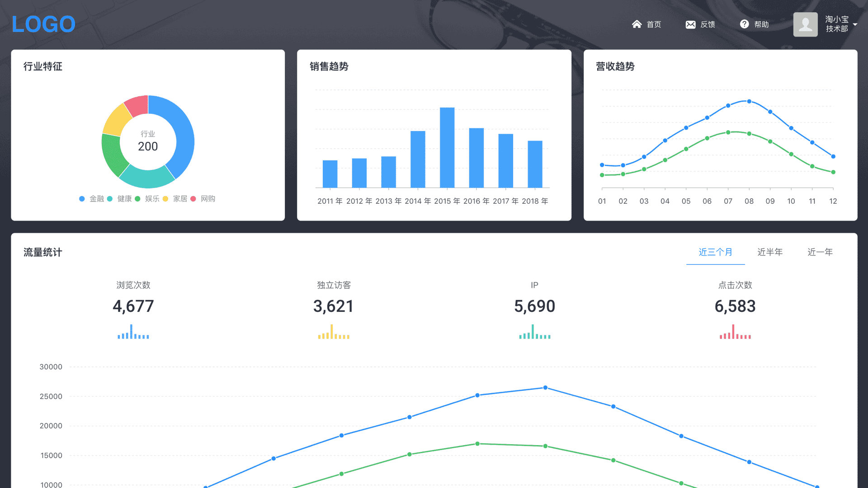Screen dimensions: 868x488
Task: Click the LOGO in the header
Action: click(43, 24)
